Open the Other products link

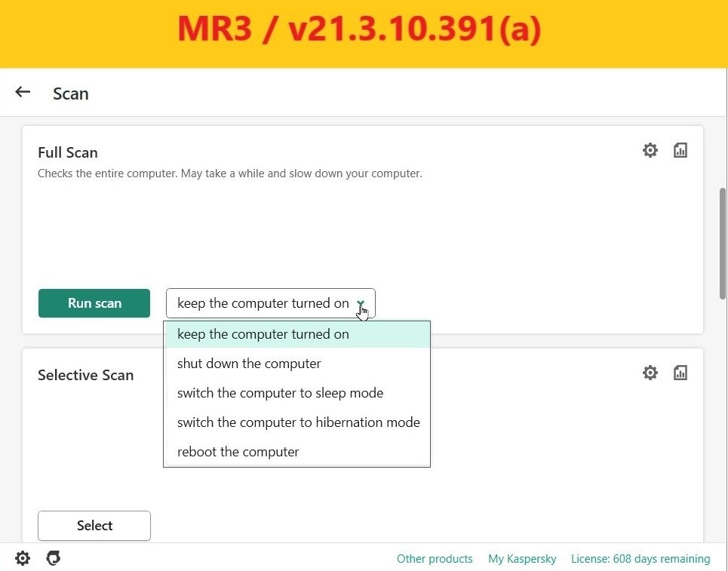pyautogui.click(x=435, y=558)
